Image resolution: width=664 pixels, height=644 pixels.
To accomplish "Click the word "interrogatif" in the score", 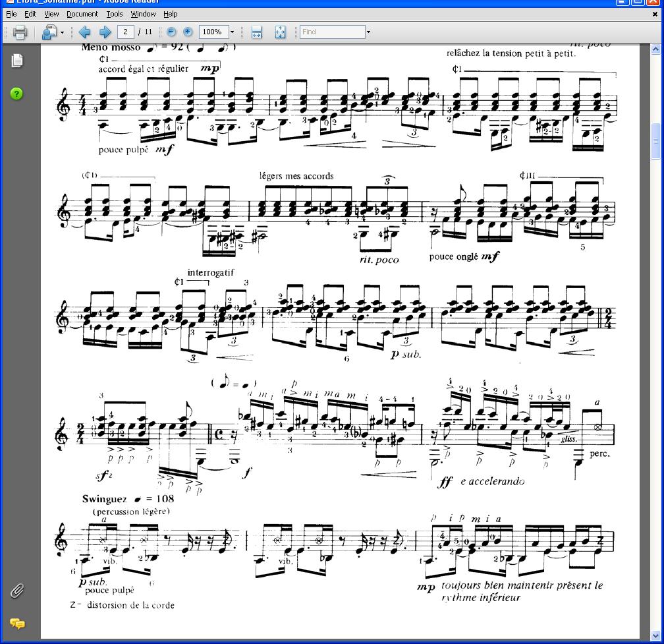I will (211, 272).
